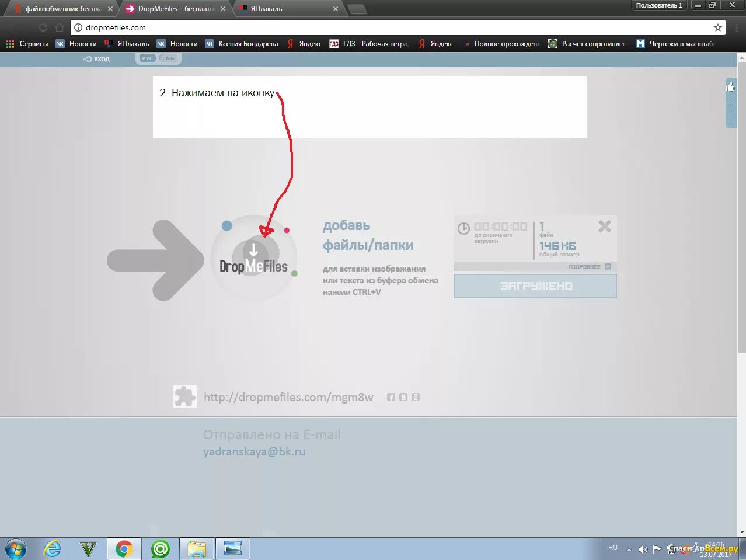This screenshot has width=746, height=560.
Task: Click the ВХОД login link
Action: [96, 59]
